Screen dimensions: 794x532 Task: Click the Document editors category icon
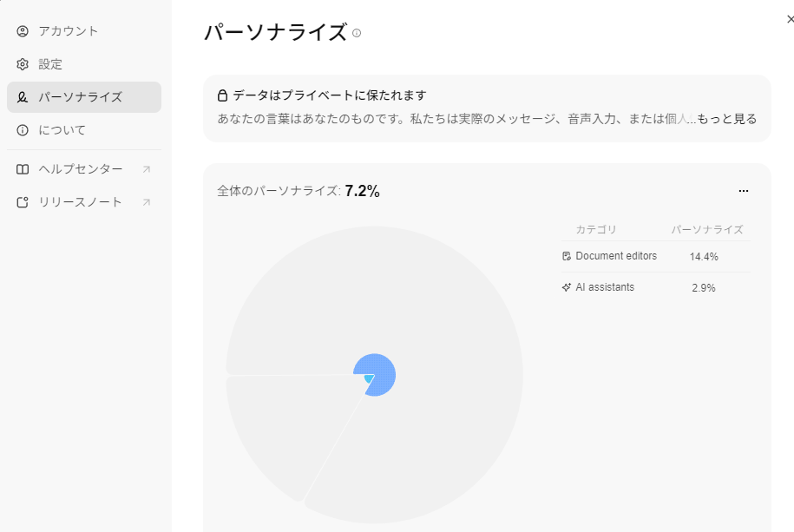567,256
